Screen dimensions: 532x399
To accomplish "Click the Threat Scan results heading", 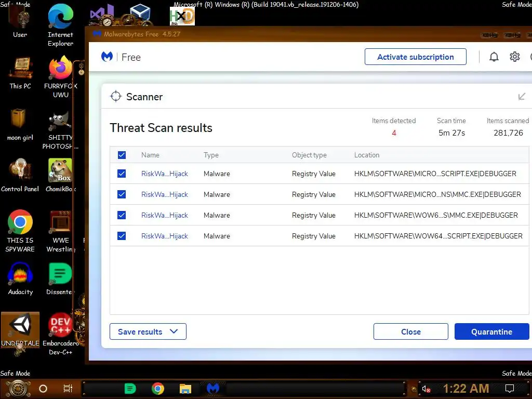I will coord(161,128).
